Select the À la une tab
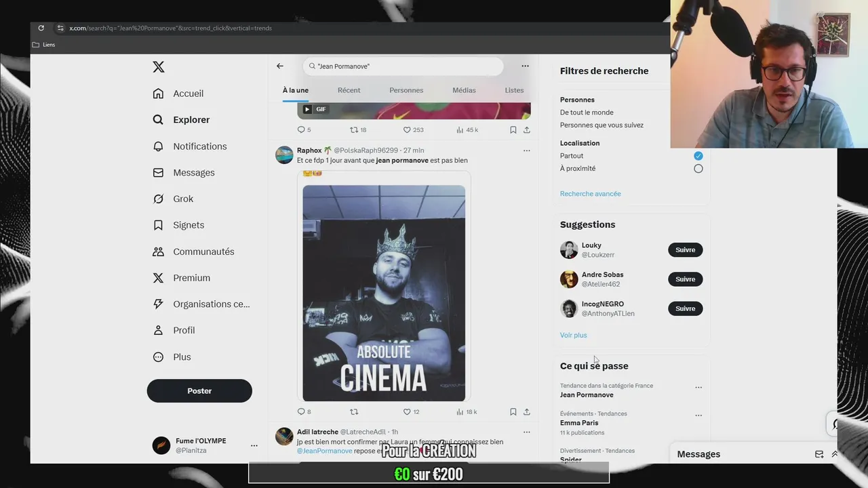This screenshot has height=488, width=868. (296, 90)
